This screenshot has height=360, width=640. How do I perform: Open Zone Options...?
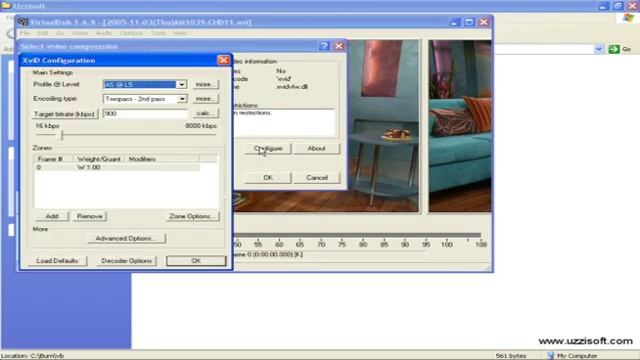(192, 216)
